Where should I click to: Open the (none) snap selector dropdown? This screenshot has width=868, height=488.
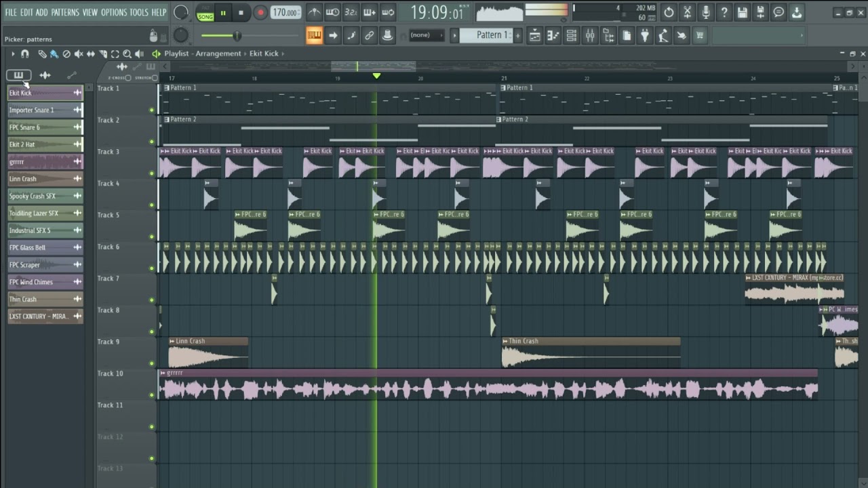[427, 35]
